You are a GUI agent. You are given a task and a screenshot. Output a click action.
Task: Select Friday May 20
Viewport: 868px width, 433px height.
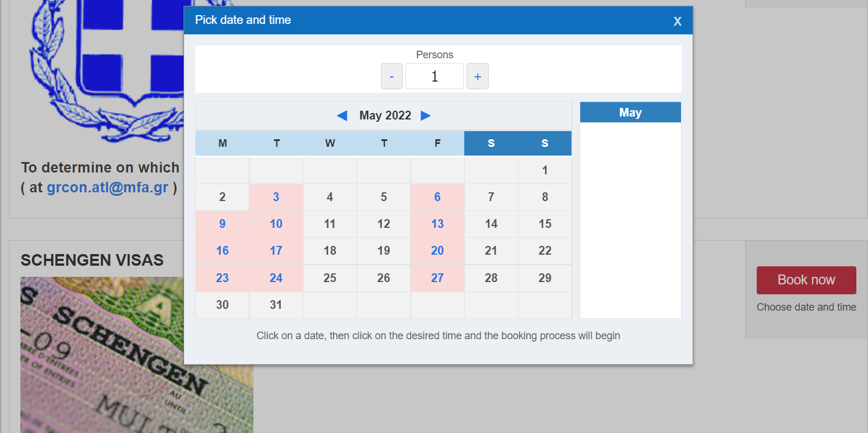pos(437,251)
